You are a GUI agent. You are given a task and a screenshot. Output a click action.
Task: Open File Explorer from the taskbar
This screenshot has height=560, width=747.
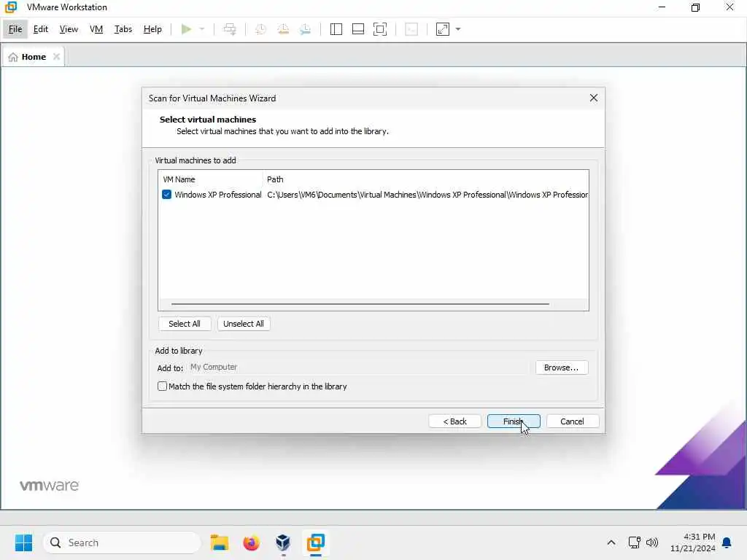[x=220, y=542]
